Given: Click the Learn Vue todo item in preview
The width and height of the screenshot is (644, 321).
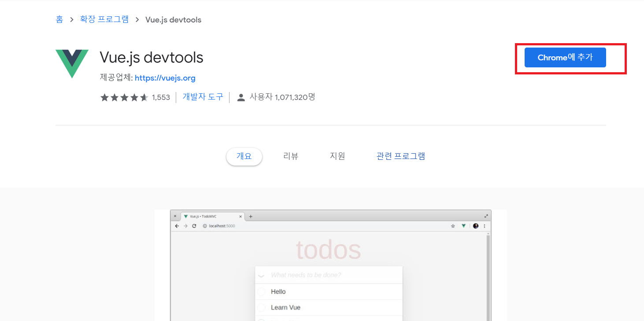Looking at the screenshot, I should (x=329, y=307).
